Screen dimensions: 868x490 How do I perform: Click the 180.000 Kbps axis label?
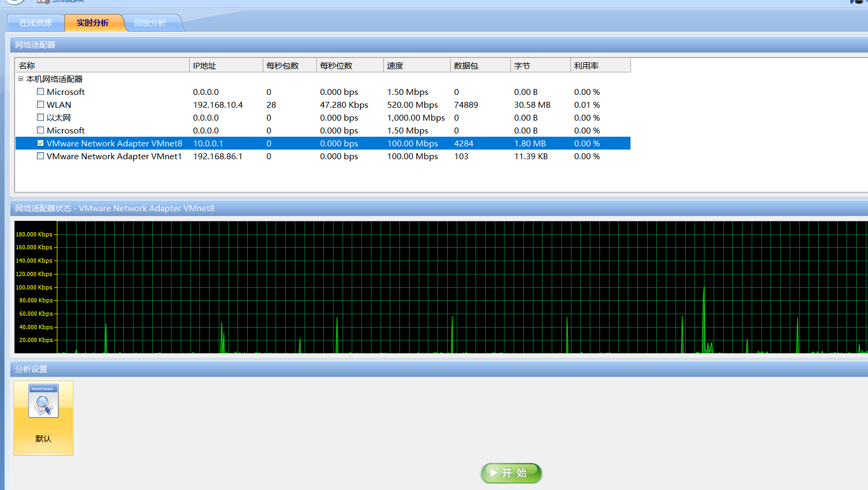tap(34, 234)
